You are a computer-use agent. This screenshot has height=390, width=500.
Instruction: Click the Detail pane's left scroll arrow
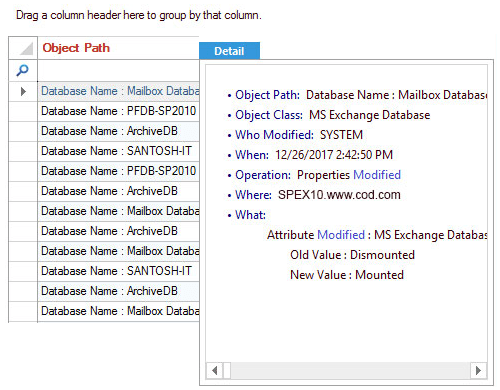tap(215, 370)
